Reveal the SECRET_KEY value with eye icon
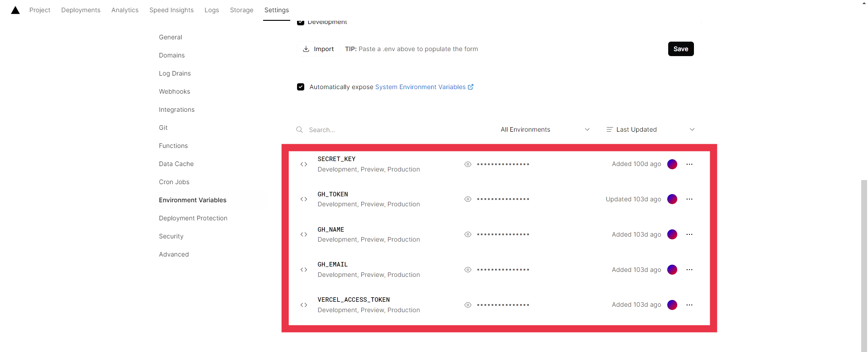This screenshot has height=352, width=868. click(468, 164)
